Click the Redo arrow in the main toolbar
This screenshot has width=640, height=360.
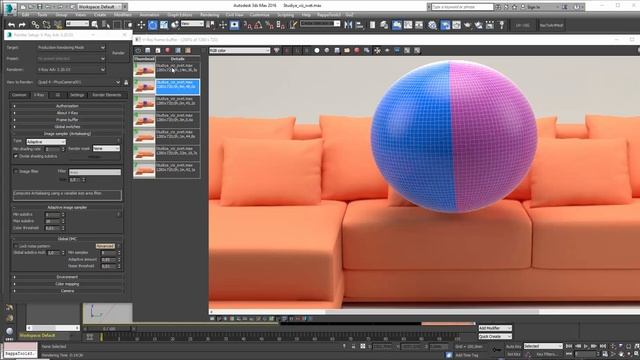point(22,25)
